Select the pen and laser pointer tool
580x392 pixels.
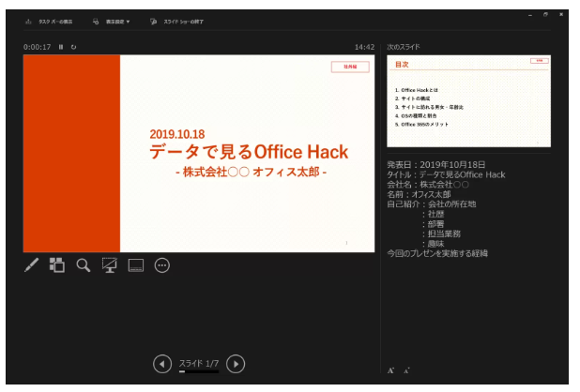[x=31, y=265]
